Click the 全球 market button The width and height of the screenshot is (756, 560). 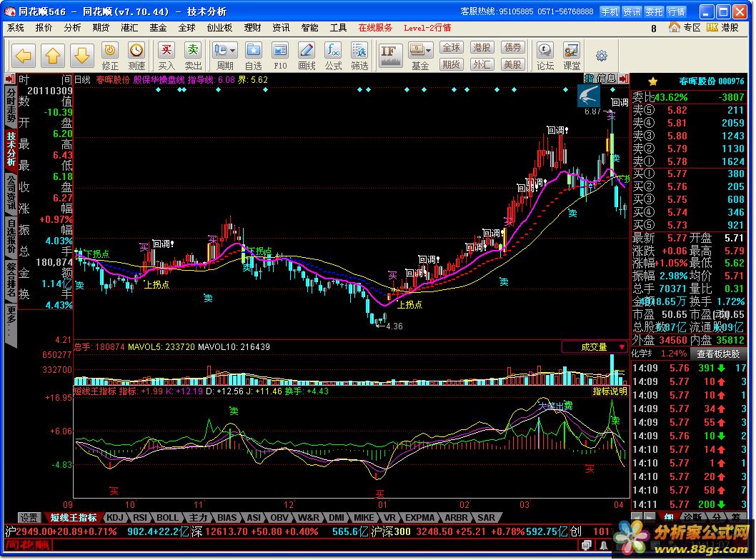pos(452,48)
